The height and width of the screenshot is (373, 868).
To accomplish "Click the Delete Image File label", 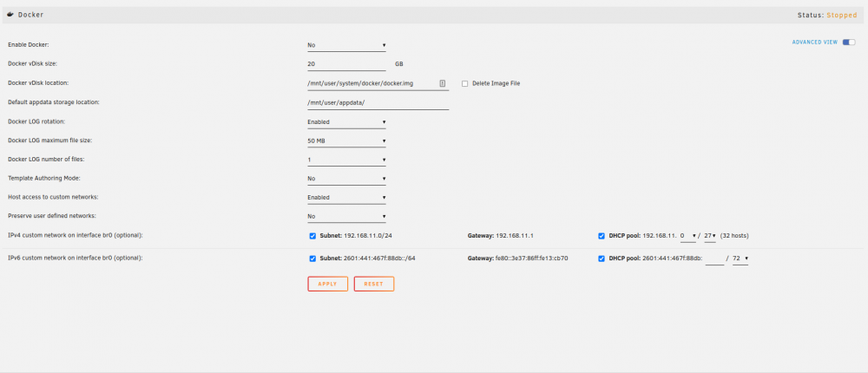I will tap(496, 83).
